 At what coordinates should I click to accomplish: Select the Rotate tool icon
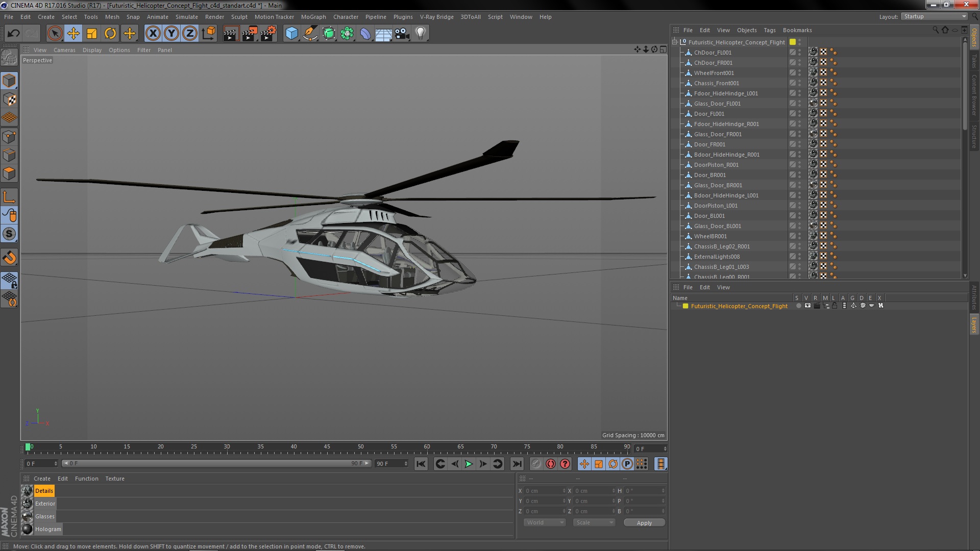click(x=110, y=34)
